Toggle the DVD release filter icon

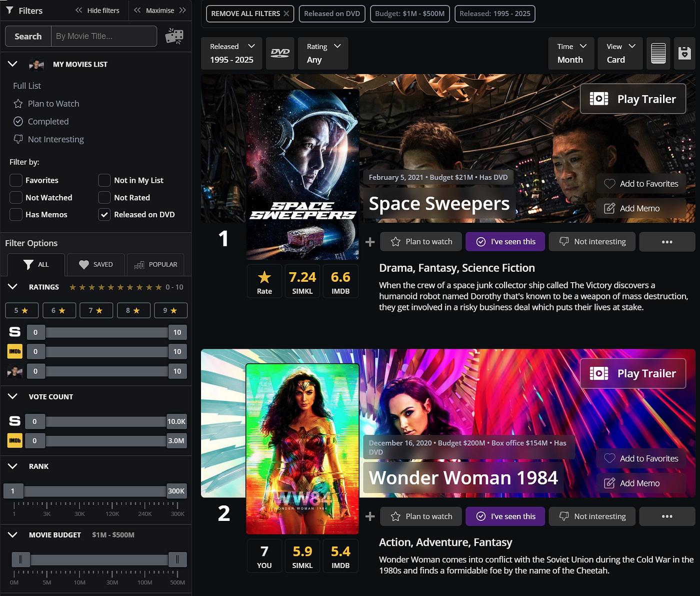(x=280, y=53)
